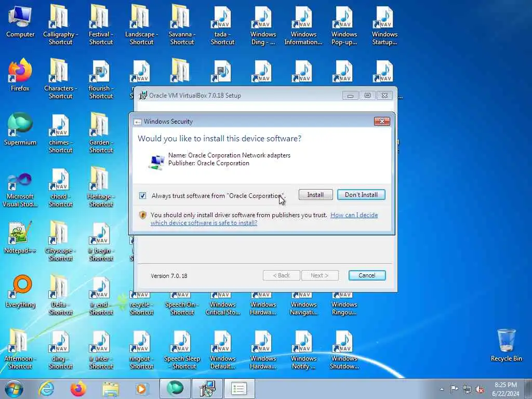Select the flourish media shortcut
The width and height of the screenshot is (532, 399).
point(101,79)
